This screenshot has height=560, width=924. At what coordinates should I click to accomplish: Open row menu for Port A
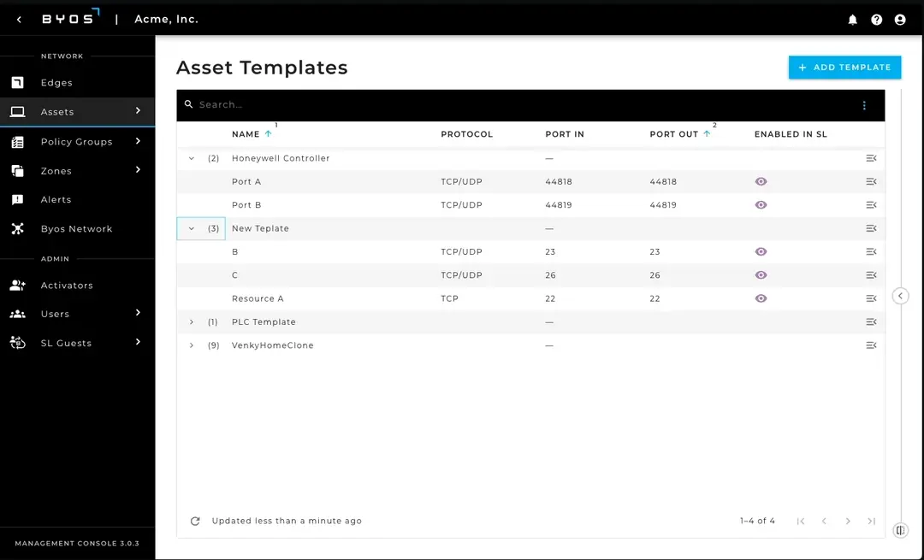871,181
